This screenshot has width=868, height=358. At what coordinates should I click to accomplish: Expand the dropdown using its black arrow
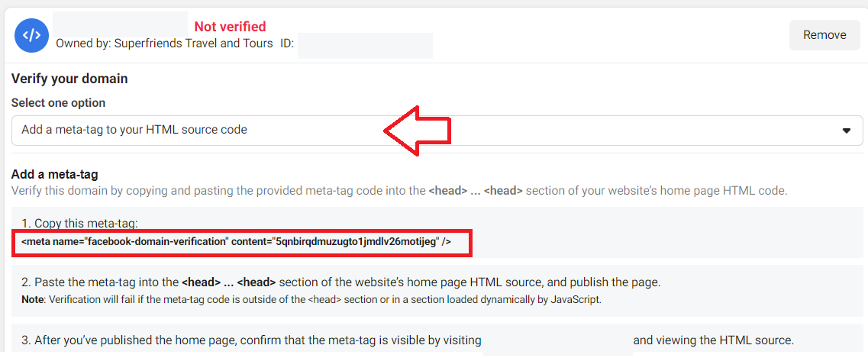[846, 131]
